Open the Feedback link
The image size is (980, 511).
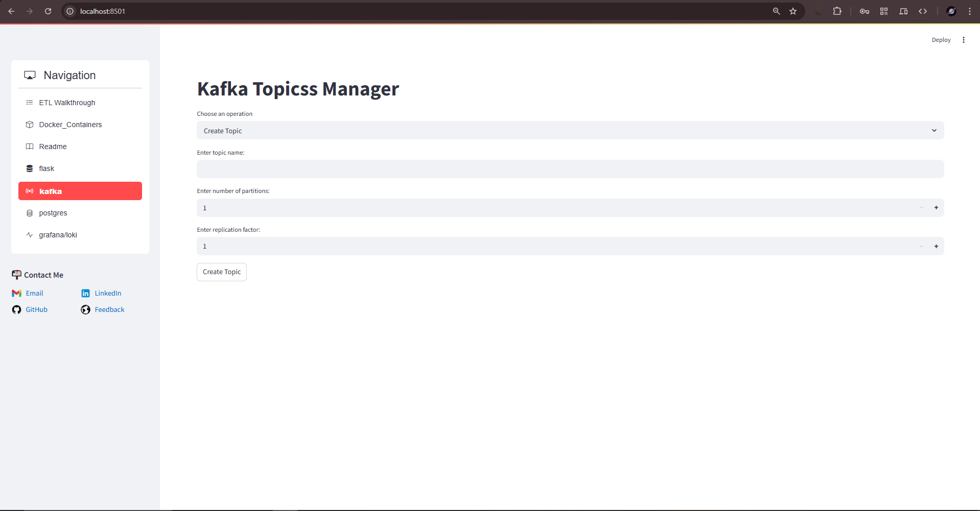(x=109, y=309)
